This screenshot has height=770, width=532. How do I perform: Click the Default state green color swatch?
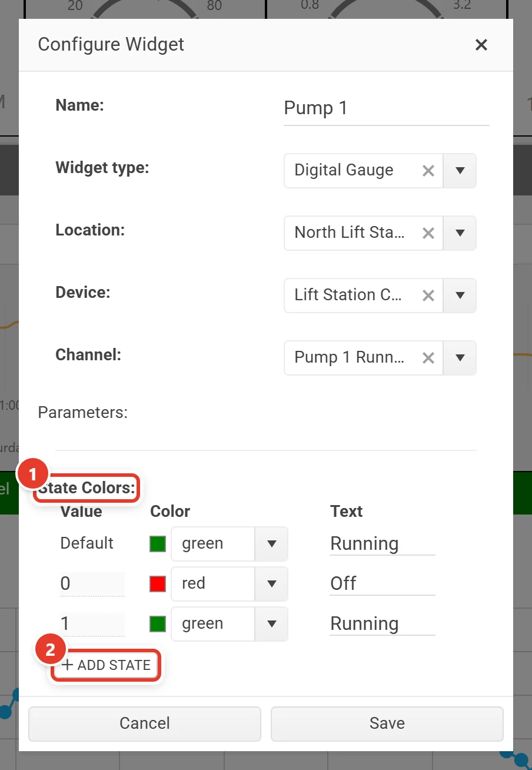pyautogui.click(x=158, y=544)
